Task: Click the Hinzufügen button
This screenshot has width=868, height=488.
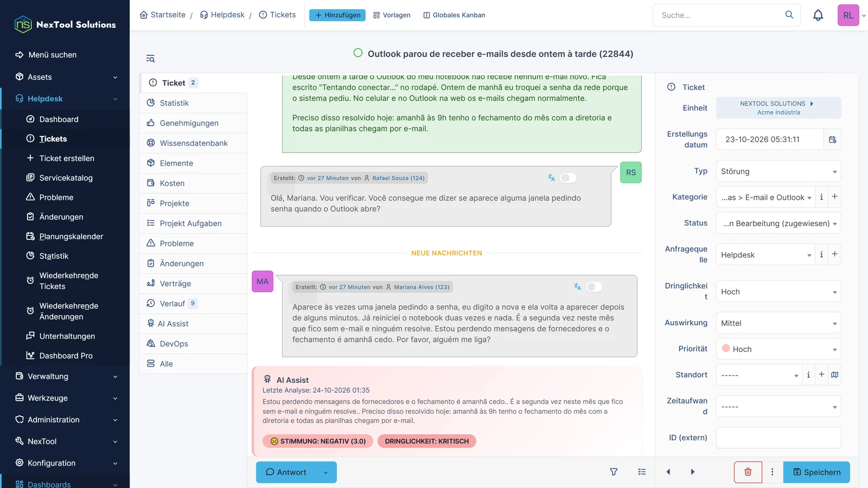Action: 337,15
